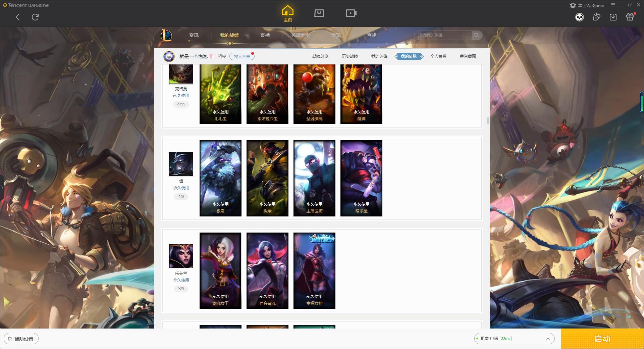The height and width of the screenshot is (349, 644).
Task: Click the 克格莫 champion portrait
Action: tap(181, 74)
